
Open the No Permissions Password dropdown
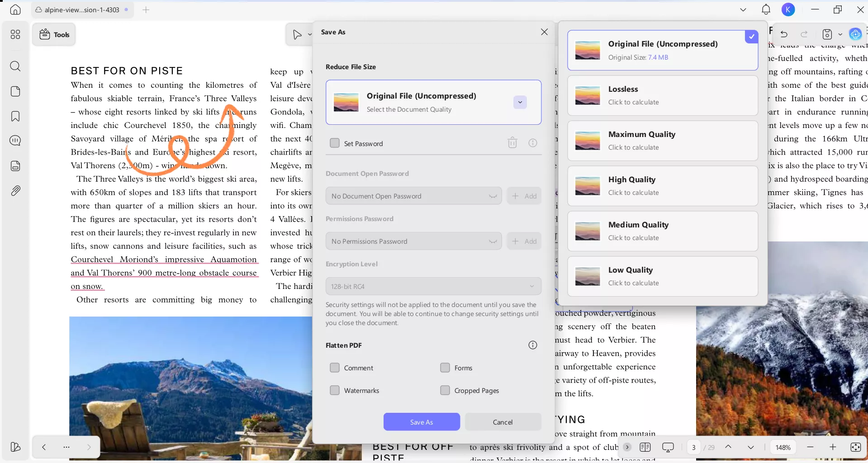coord(413,241)
